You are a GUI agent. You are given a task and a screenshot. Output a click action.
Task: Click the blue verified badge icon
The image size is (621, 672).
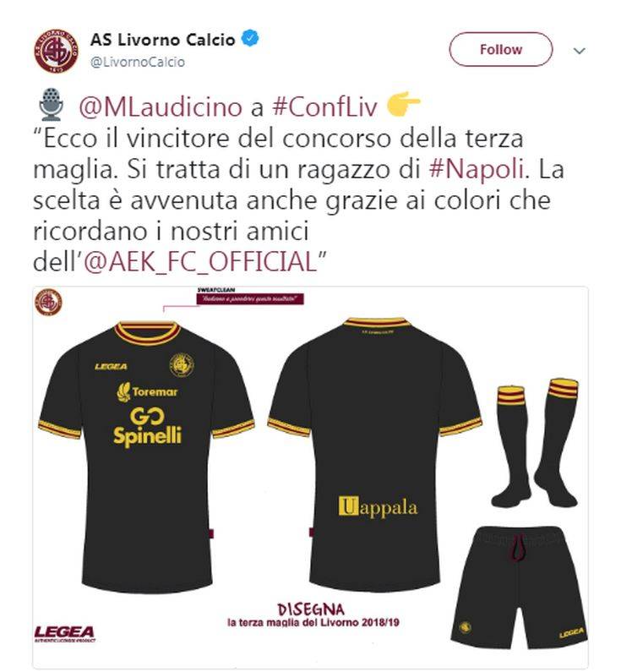(x=250, y=39)
